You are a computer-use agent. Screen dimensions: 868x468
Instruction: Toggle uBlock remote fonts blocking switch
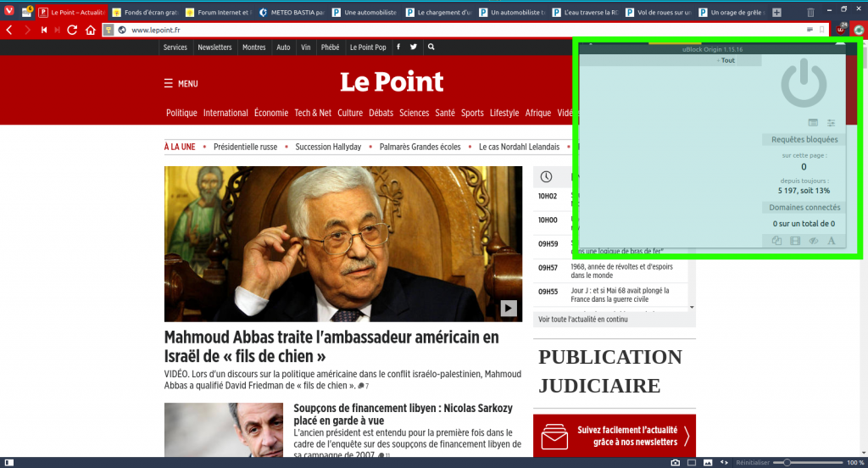point(831,241)
